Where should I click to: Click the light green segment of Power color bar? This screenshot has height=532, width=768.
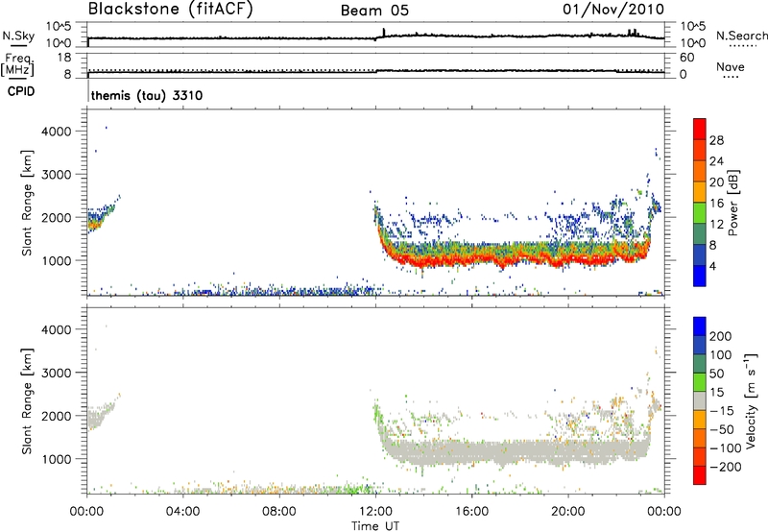700,212
